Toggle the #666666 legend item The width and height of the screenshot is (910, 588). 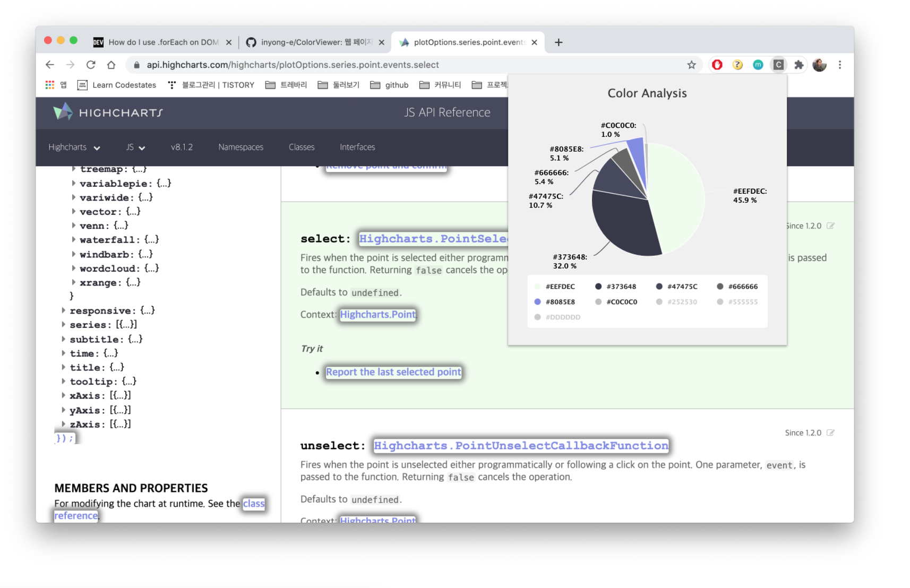coord(737,287)
